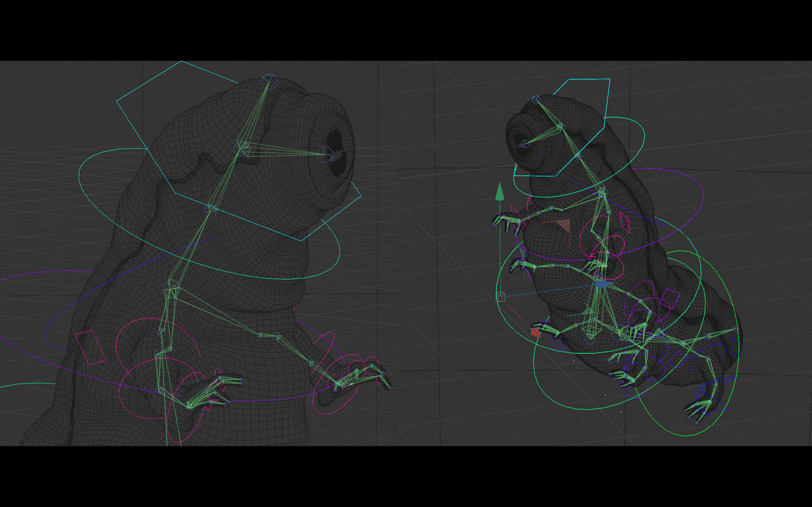Select the mouth joint circle in left view
This screenshot has width=812, height=507.
coord(325,155)
